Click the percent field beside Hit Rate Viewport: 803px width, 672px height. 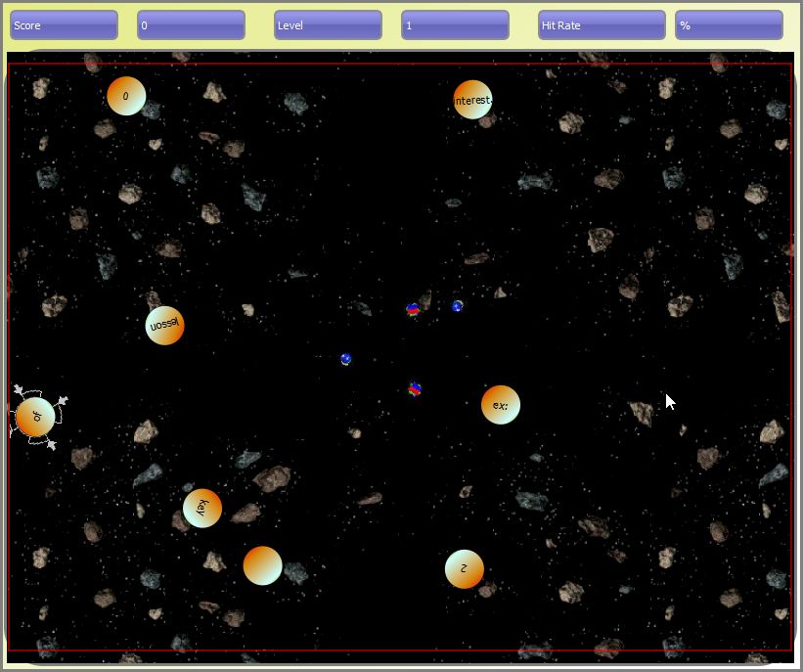[729, 24]
